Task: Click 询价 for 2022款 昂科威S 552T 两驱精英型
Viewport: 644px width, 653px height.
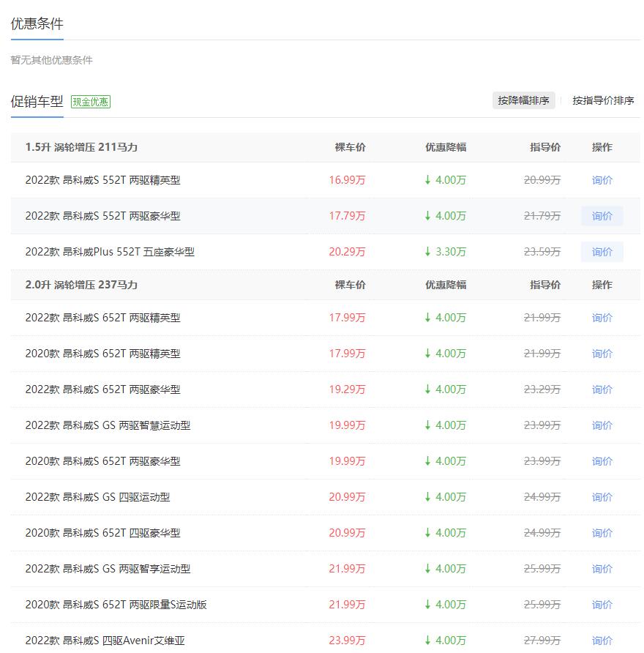Action: pos(602,180)
